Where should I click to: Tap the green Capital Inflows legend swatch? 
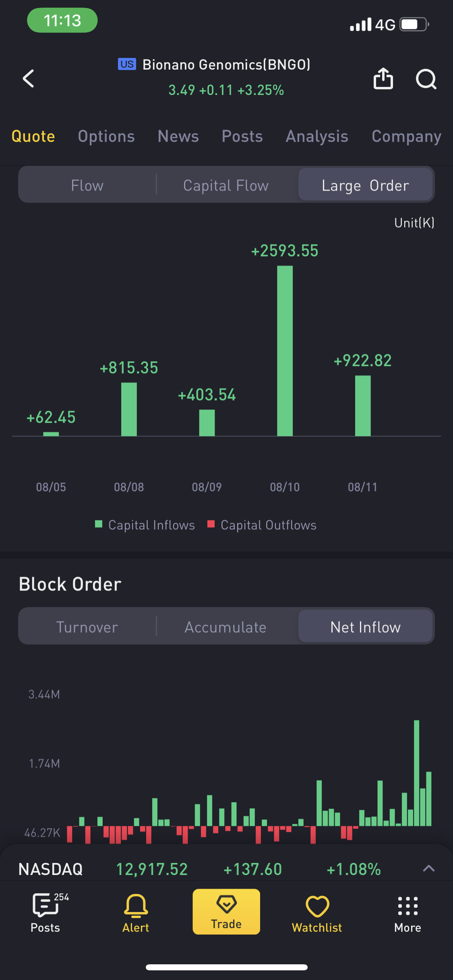[x=99, y=524]
